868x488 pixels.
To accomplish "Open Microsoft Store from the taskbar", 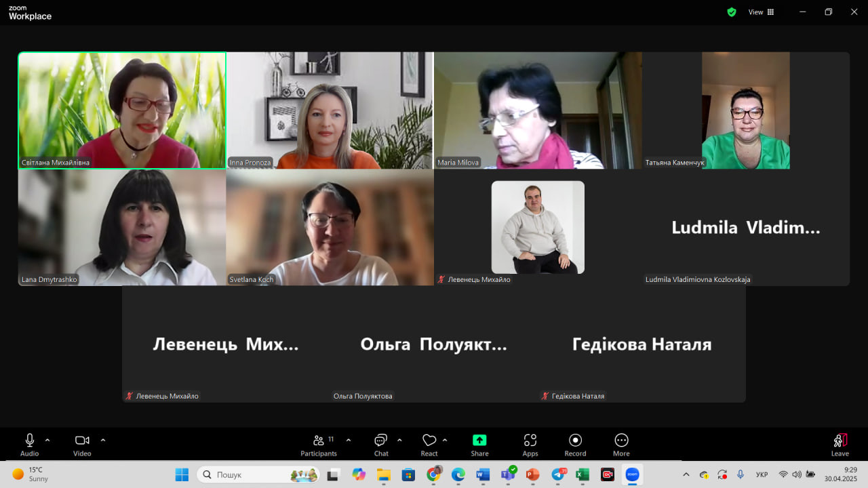I will 408,474.
